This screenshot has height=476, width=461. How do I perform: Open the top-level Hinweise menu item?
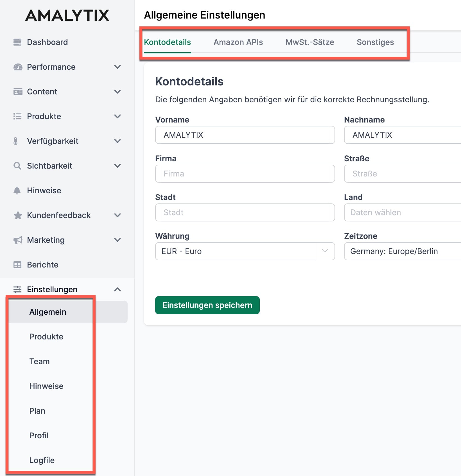(44, 191)
